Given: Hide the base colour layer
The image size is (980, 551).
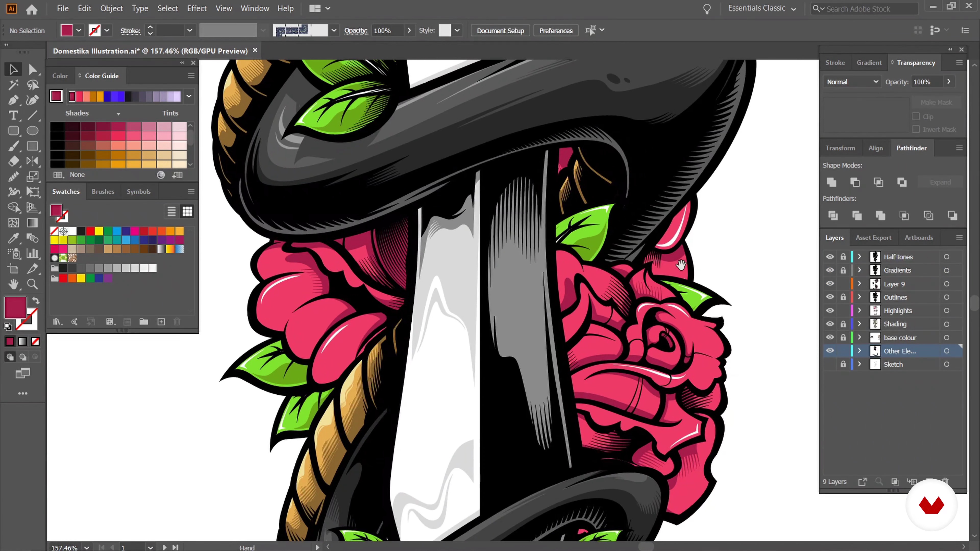Looking at the screenshot, I should (x=830, y=337).
